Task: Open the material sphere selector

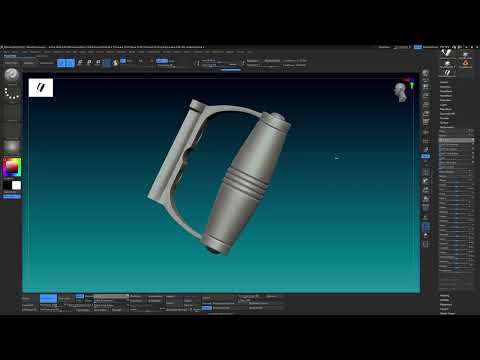Action: click(12, 147)
